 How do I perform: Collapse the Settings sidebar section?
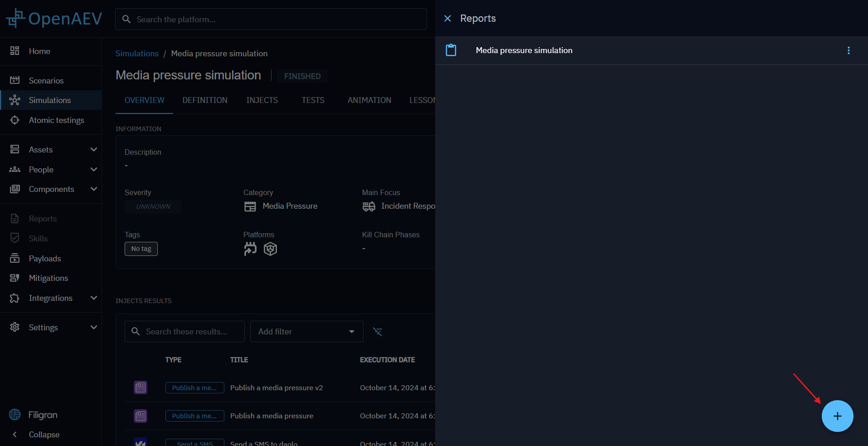coord(93,327)
